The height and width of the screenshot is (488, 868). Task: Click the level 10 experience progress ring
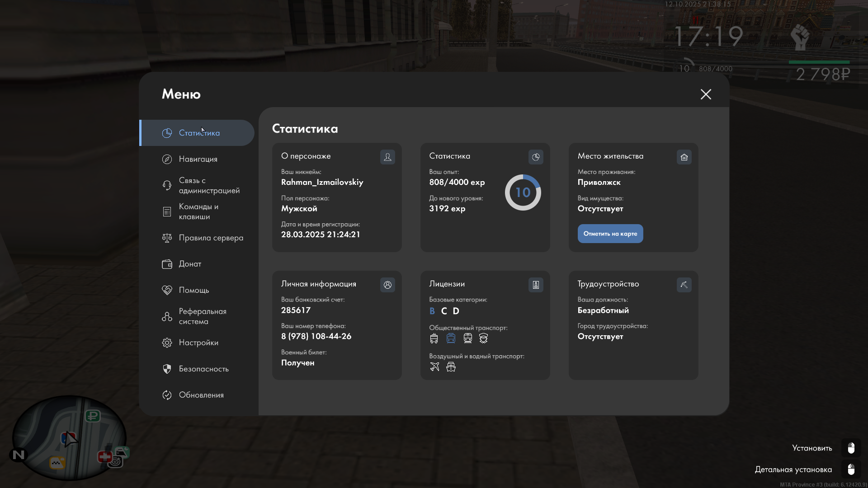pyautogui.click(x=523, y=192)
